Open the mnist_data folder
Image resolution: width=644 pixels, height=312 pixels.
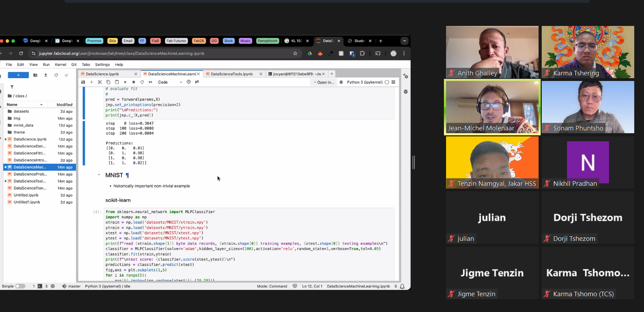click(23, 125)
